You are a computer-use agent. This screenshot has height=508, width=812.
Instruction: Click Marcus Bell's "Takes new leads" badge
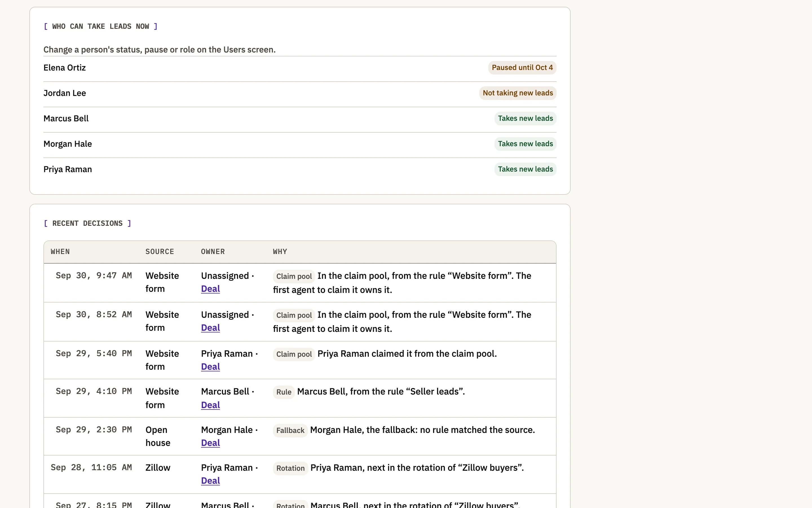525,119
